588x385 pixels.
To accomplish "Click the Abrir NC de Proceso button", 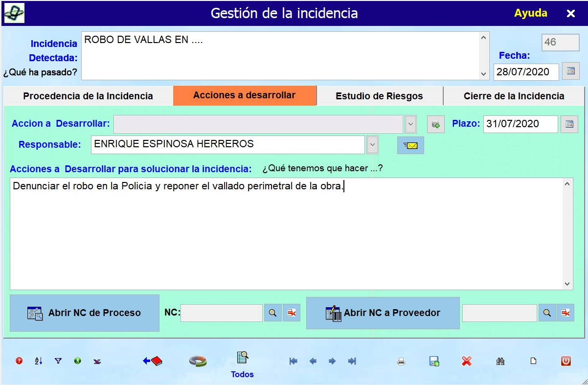I will click(85, 313).
